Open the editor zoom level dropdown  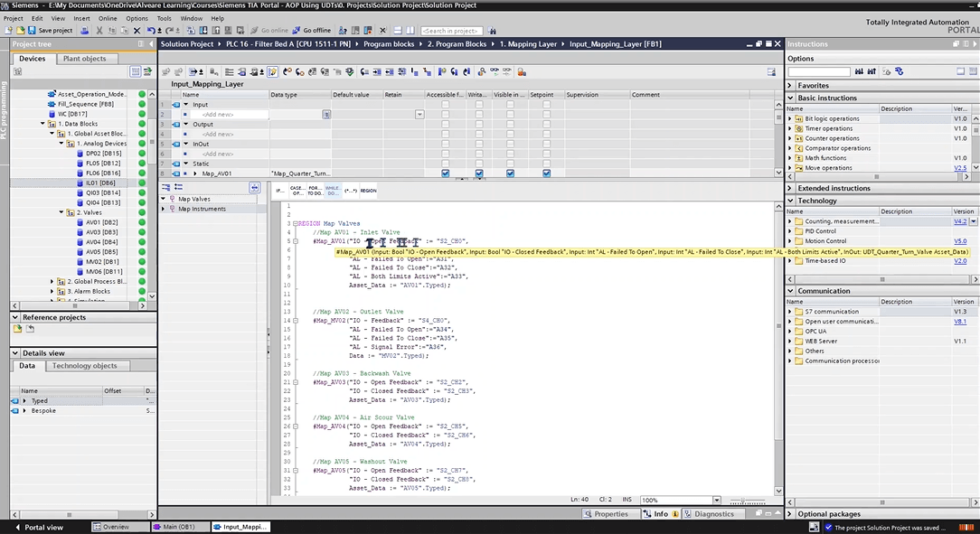click(716, 500)
